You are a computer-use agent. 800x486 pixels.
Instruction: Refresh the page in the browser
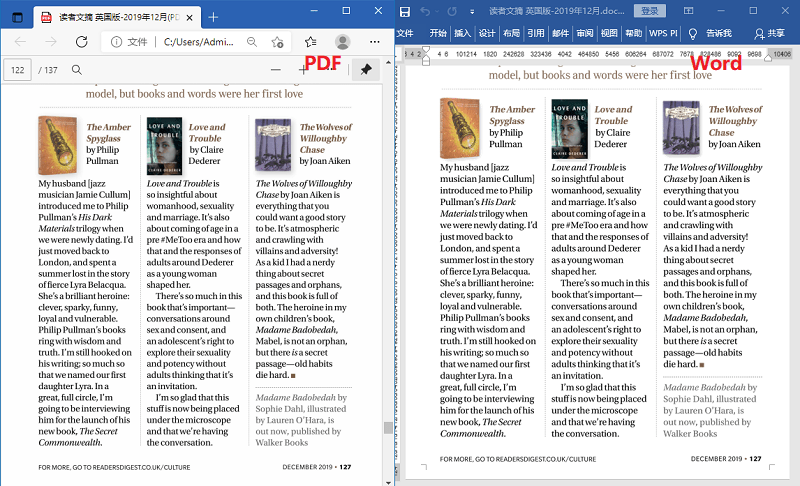click(82, 42)
